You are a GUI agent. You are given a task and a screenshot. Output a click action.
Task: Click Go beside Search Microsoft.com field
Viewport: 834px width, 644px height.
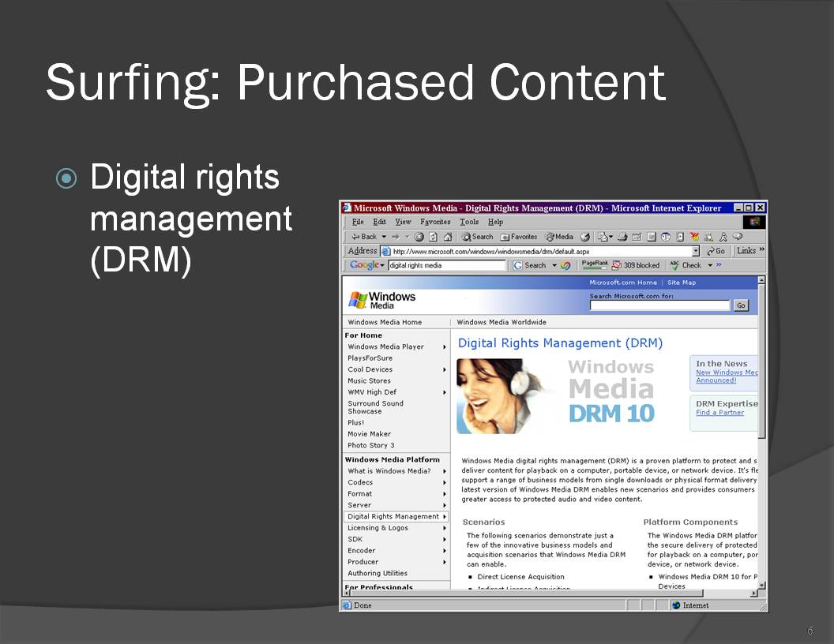click(x=741, y=305)
